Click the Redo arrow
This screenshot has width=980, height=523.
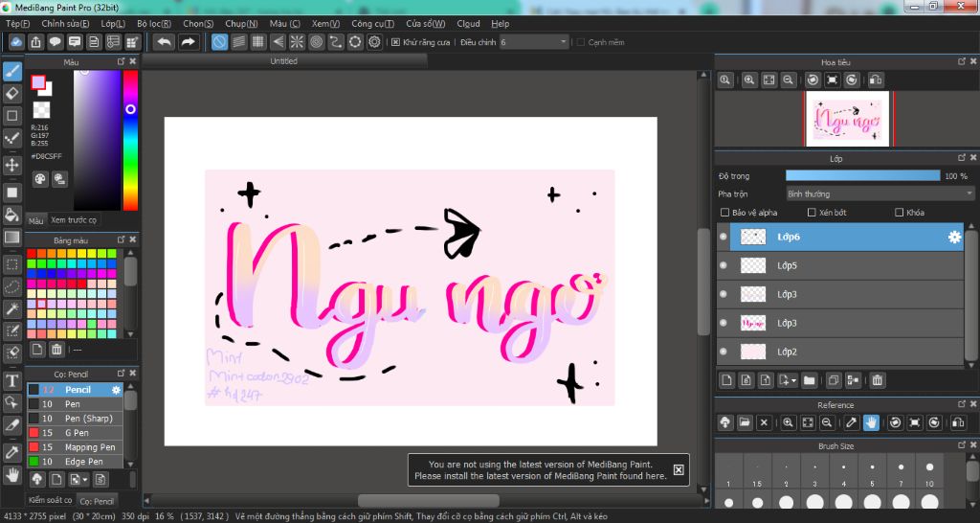(x=188, y=42)
